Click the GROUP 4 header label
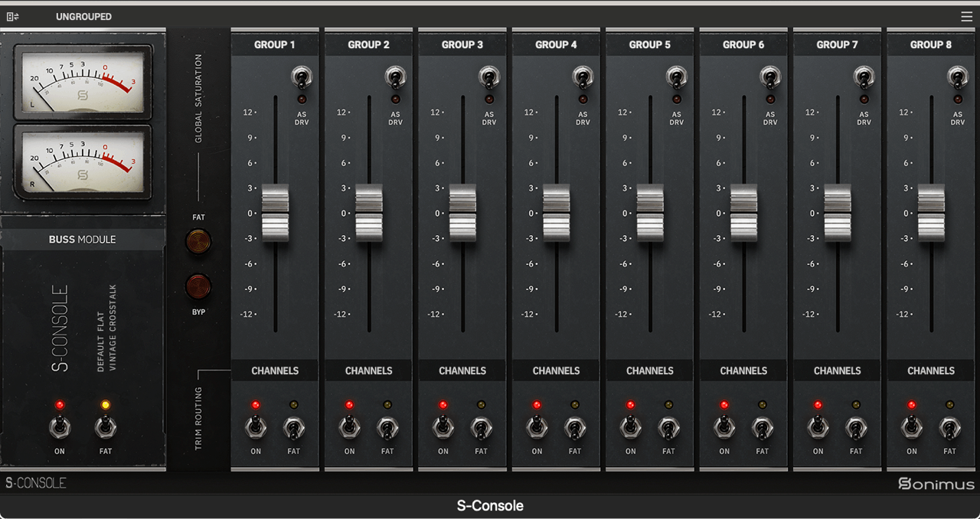 pos(556,44)
